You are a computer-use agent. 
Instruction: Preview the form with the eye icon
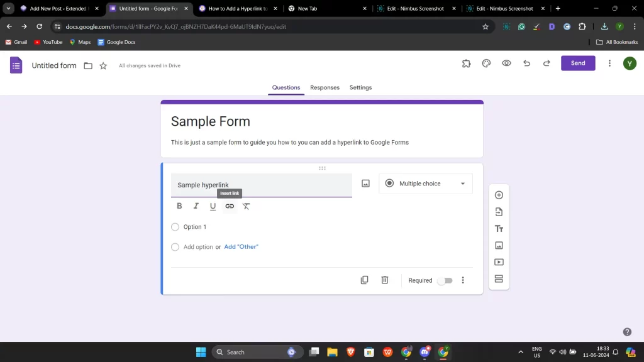click(x=506, y=63)
